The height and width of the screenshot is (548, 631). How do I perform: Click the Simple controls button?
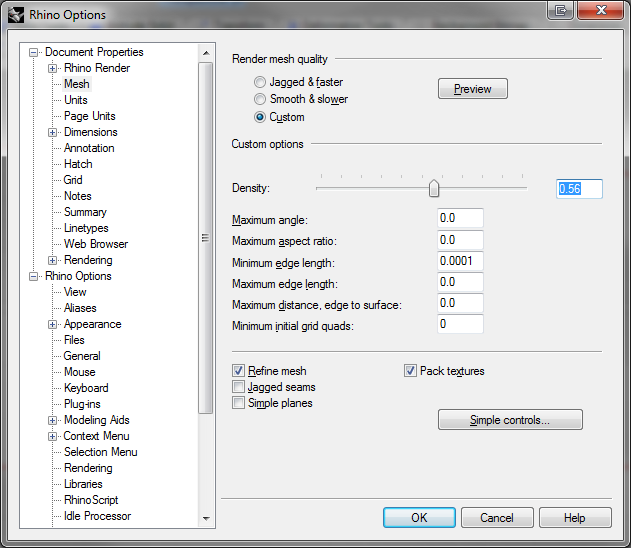[x=510, y=420]
